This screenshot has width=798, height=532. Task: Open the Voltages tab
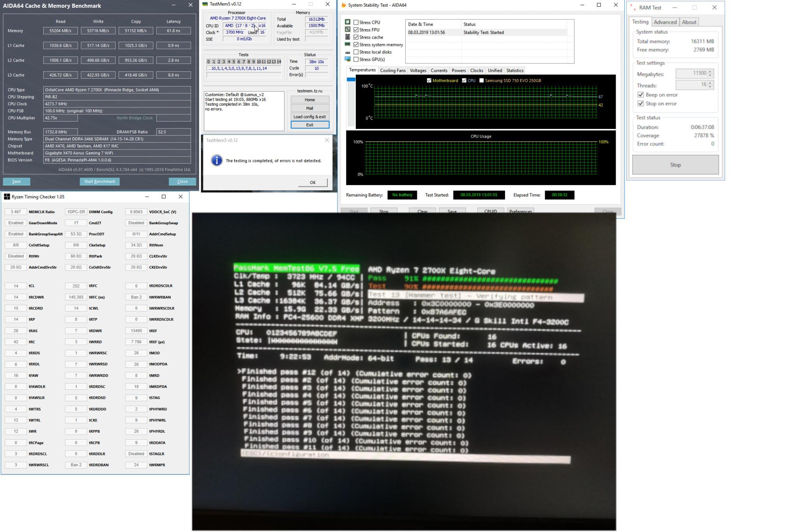click(x=418, y=71)
